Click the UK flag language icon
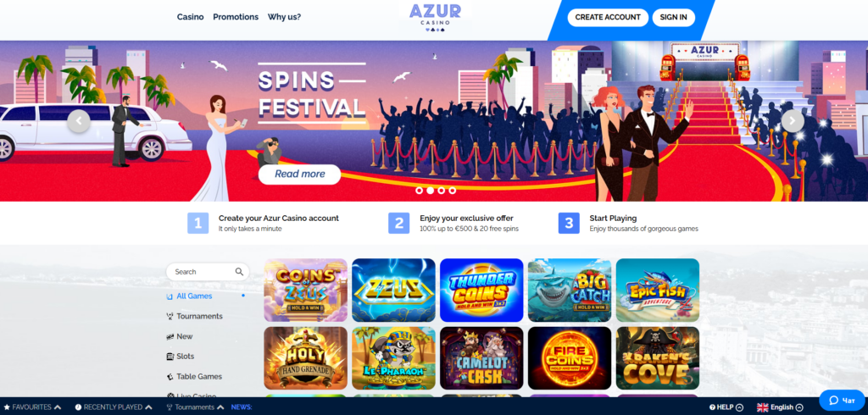 [763, 407]
